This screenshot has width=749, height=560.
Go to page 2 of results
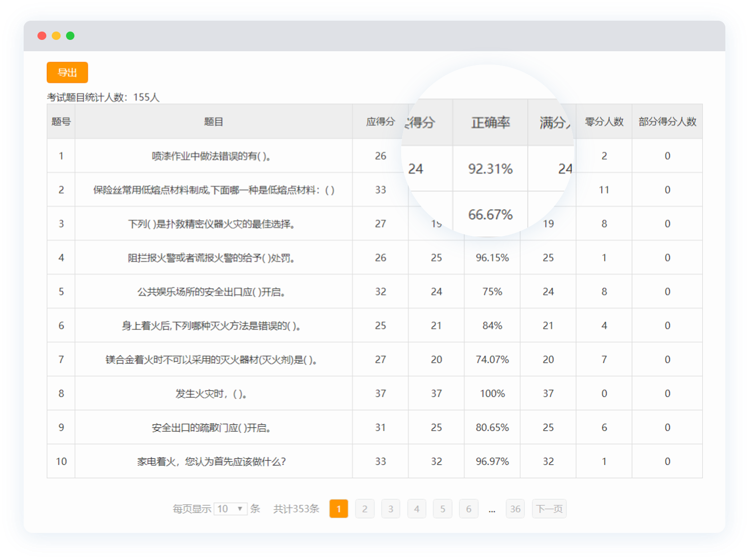pyautogui.click(x=365, y=509)
